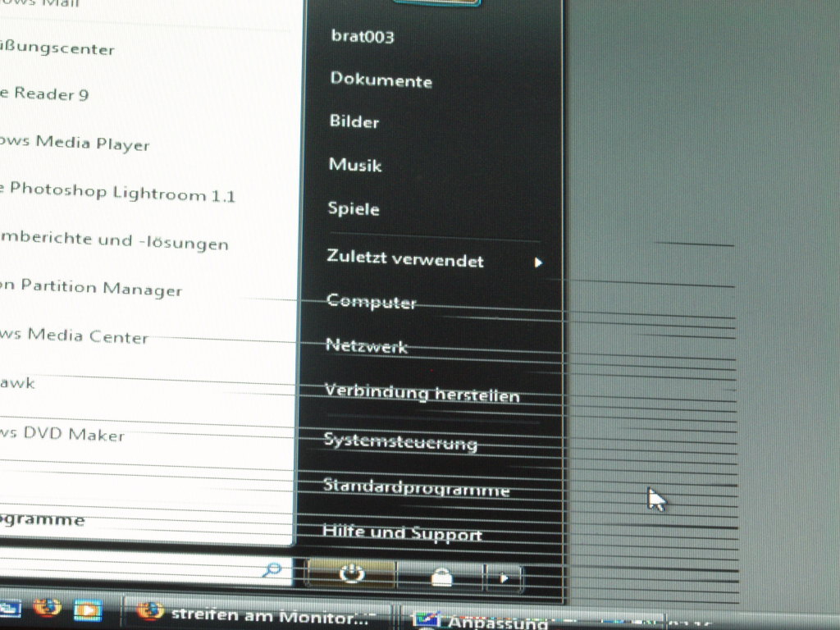Image resolution: width=840 pixels, height=630 pixels.
Task: Expand the Zuletzt verwendet submenu arrow
Action: tap(538, 262)
